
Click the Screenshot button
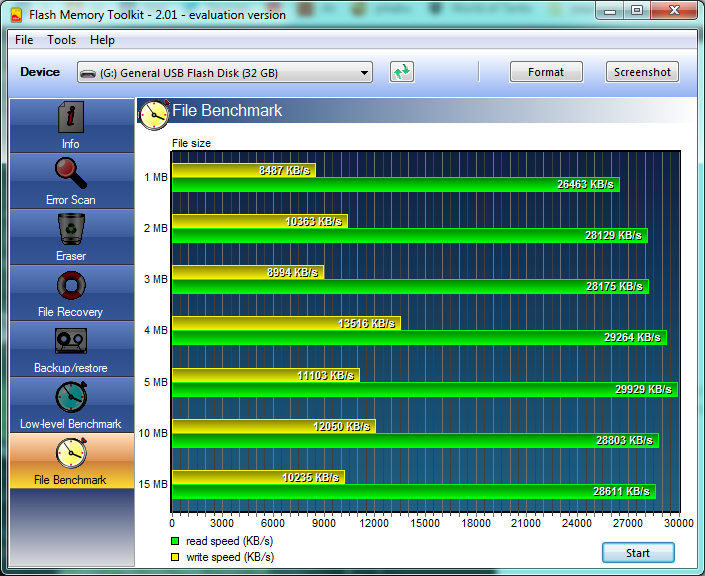642,72
